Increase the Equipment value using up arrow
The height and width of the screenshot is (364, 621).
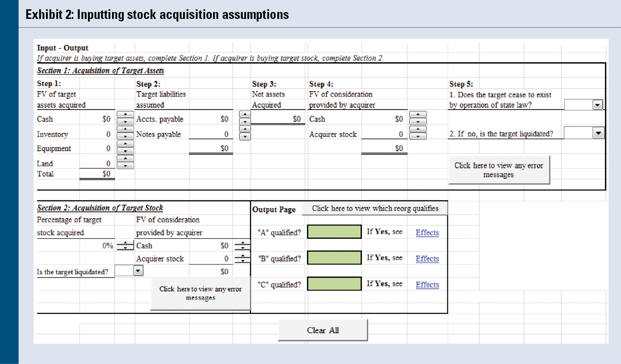point(125,144)
